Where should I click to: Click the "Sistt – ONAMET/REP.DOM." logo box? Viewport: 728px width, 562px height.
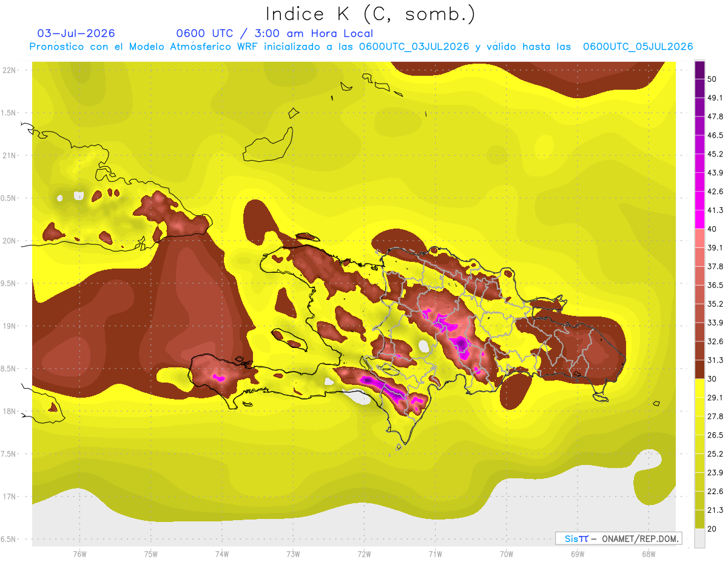tap(618, 538)
